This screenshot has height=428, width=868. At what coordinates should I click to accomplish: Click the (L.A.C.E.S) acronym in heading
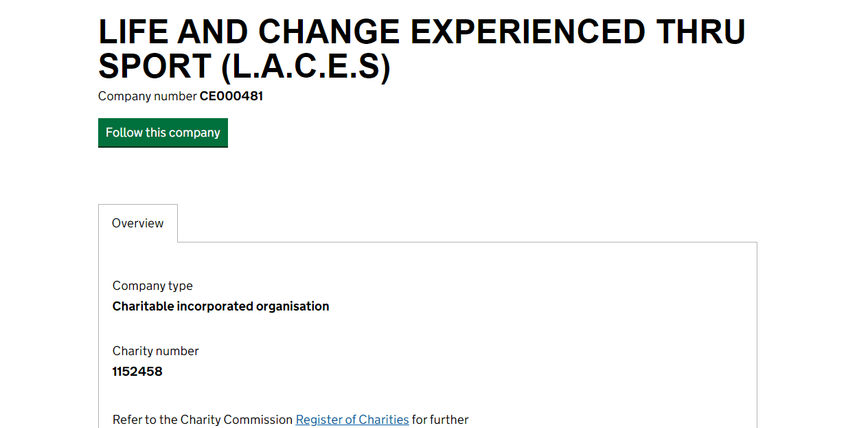[x=306, y=67]
